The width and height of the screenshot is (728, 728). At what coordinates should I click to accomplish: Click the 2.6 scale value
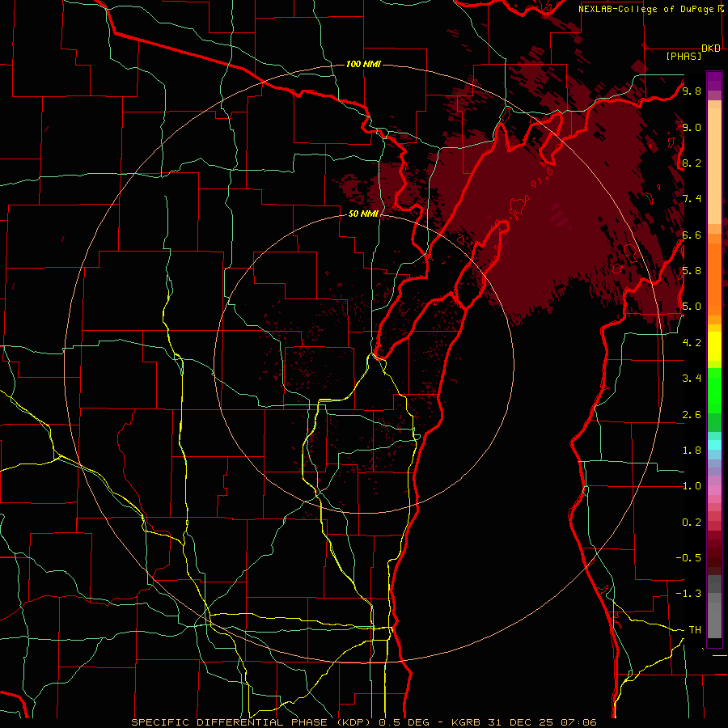[692, 415]
